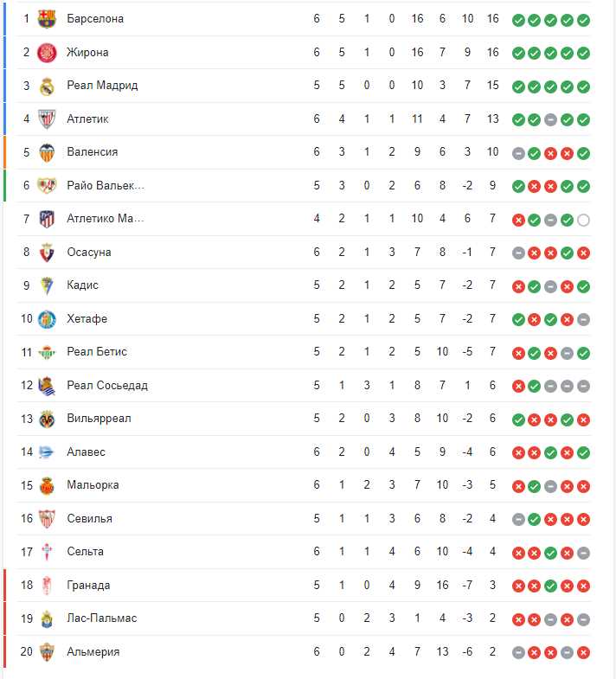Open the Гранада team row
Image resolution: width=616 pixels, height=679 pixels.
[304, 586]
